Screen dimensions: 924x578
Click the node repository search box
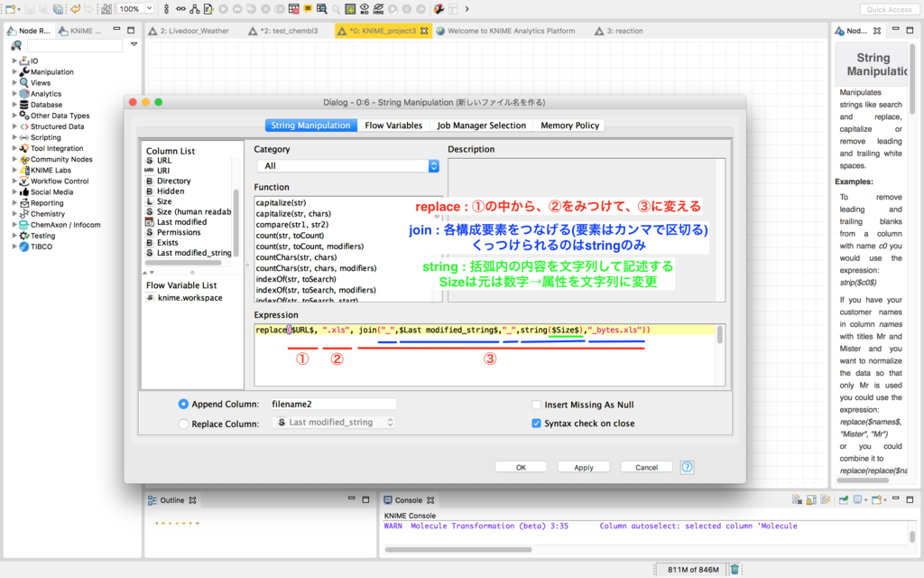[74, 45]
